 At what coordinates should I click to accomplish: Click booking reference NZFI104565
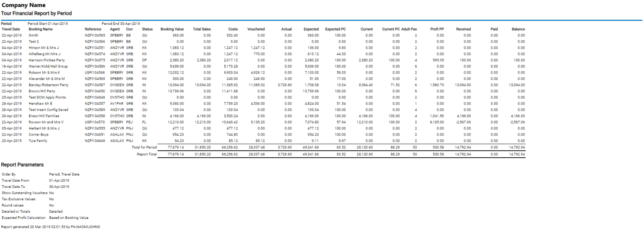(95, 35)
